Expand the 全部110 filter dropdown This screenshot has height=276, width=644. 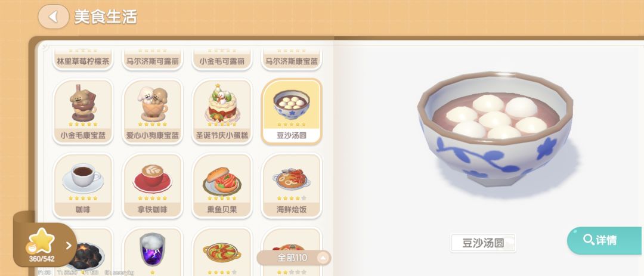point(293,258)
